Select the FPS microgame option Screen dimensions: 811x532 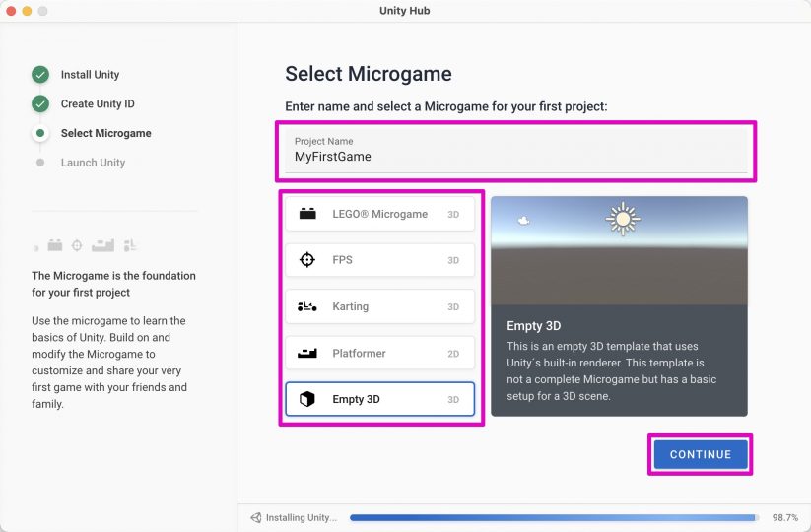(379, 259)
